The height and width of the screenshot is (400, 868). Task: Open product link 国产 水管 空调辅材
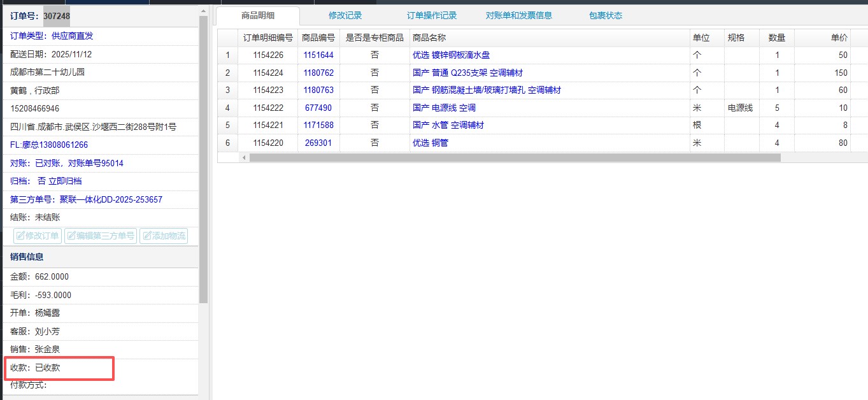448,125
